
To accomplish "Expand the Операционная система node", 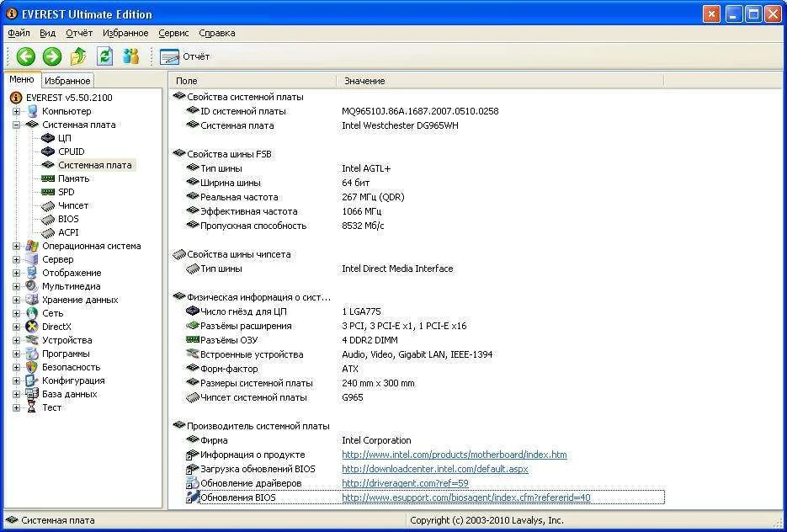I will [x=17, y=246].
